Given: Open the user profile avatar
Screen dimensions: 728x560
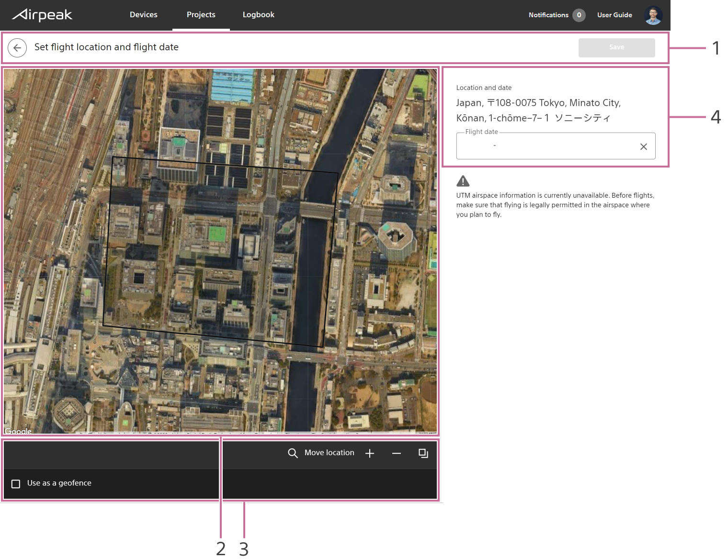Looking at the screenshot, I should point(653,15).
